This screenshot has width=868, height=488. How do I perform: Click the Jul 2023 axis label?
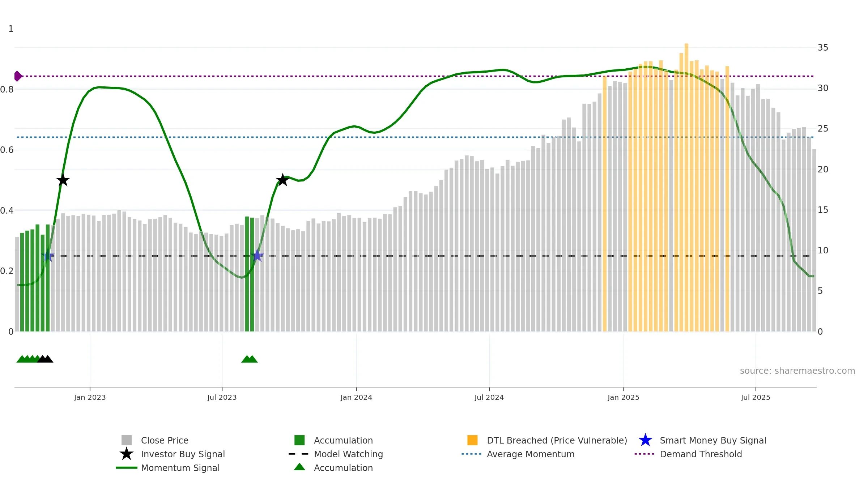click(222, 397)
